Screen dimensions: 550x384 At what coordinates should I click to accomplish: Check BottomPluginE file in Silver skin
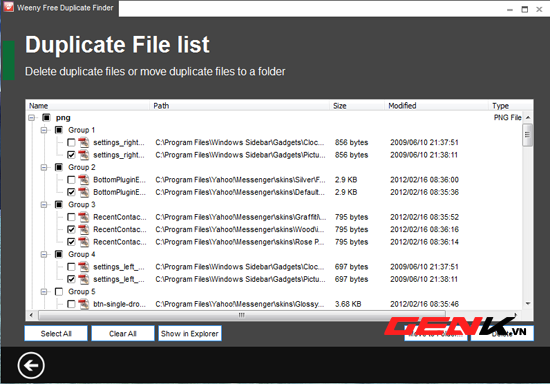coord(71,180)
